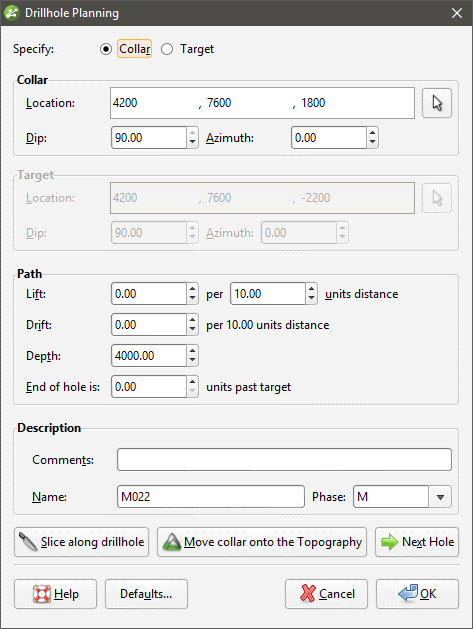
Task: Decrease the collar Azimuth with down arrow
Action: tap(372, 143)
